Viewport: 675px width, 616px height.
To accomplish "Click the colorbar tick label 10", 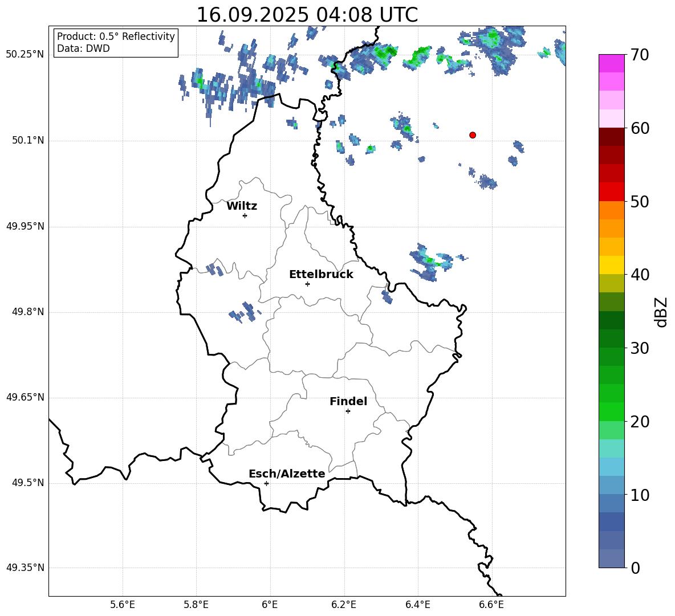I will 640,495.
